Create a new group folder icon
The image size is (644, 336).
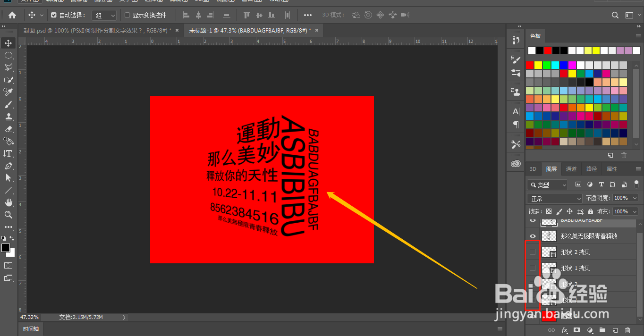(x=602, y=330)
